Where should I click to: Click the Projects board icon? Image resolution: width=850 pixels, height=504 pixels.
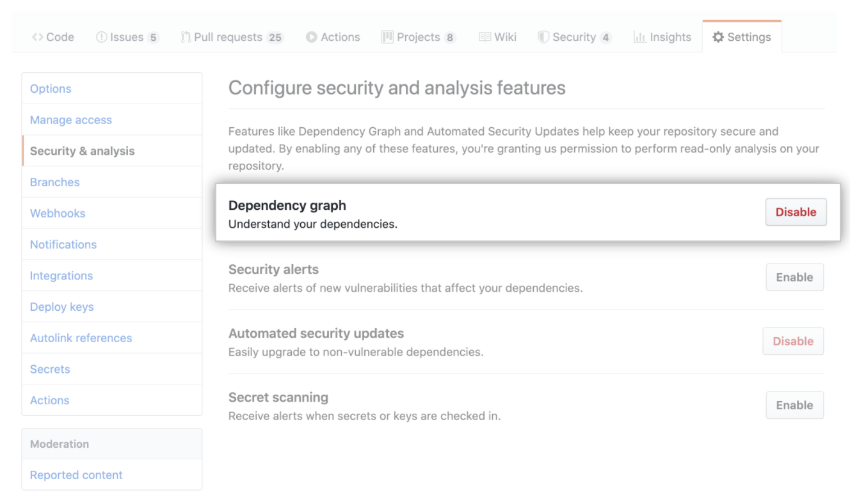[387, 37]
